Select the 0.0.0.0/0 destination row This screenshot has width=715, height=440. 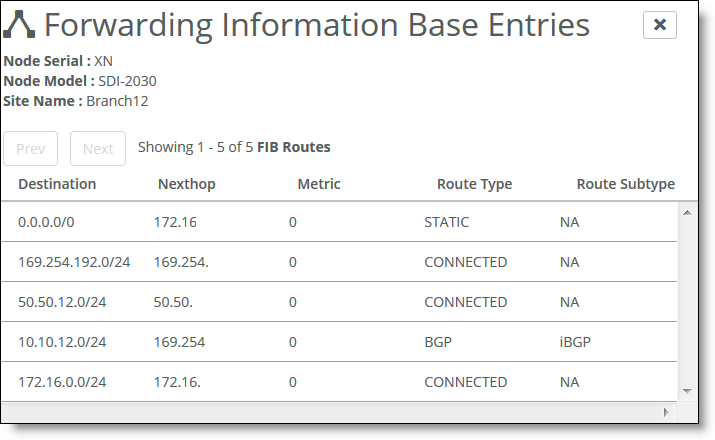[x=339, y=222]
